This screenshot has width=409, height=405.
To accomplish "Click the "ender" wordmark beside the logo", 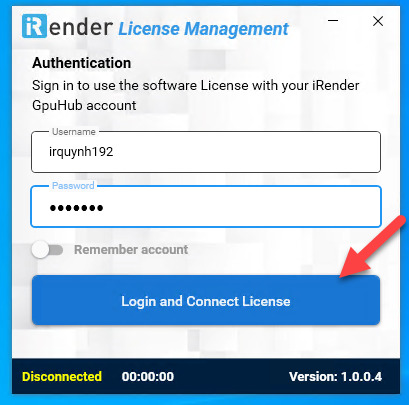I will coord(80,27).
